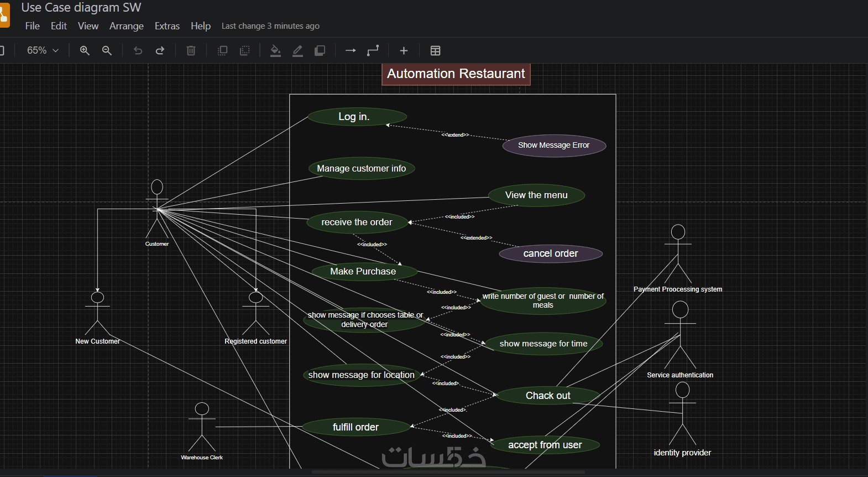868x477 pixels.
Task: Click the 'Registered customer' label text
Action: point(255,341)
